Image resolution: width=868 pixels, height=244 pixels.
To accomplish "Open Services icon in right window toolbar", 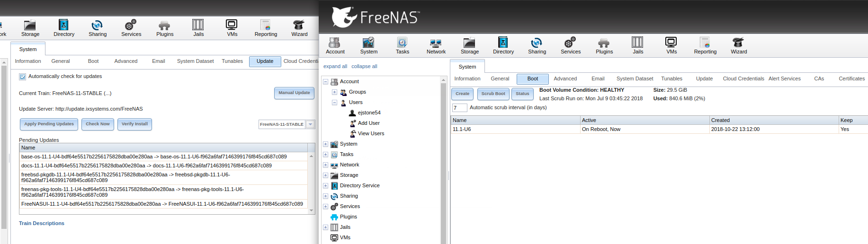I will (570, 46).
